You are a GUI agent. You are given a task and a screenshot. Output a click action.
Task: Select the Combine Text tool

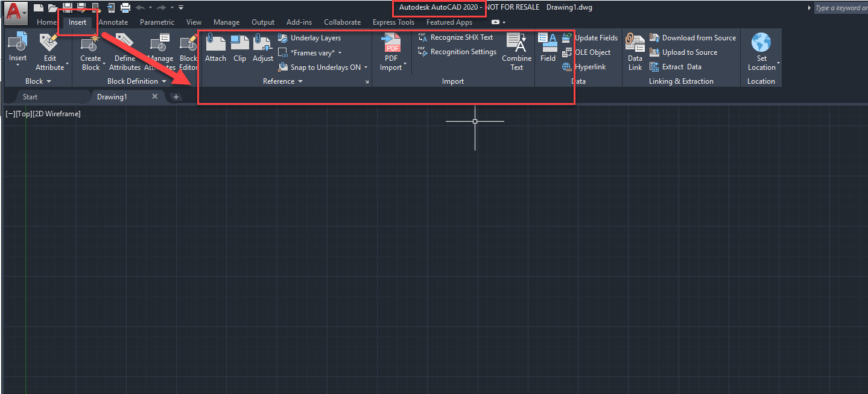pos(516,51)
